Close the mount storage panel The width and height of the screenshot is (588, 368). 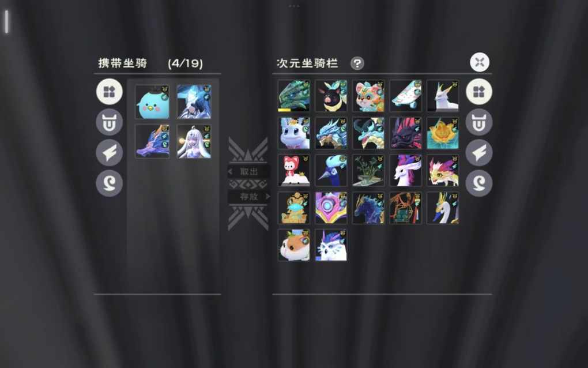(480, 62)
